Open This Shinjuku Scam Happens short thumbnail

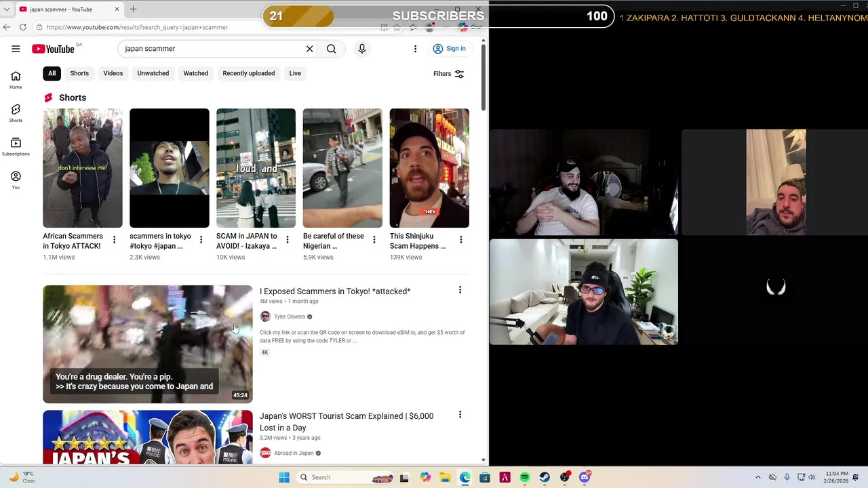[429, 168]
